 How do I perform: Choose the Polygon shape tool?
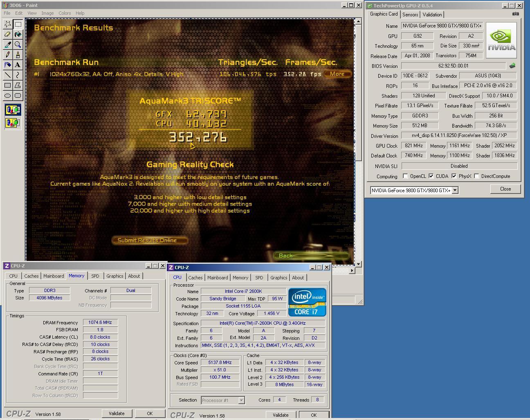pyautogui.click(x=18, y=85)
